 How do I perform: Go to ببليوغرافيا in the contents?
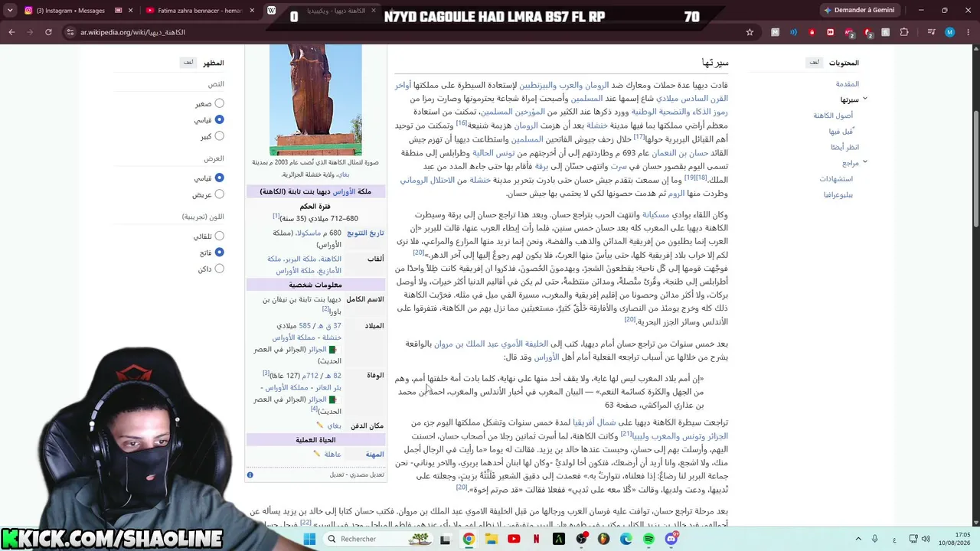[838, 195]
